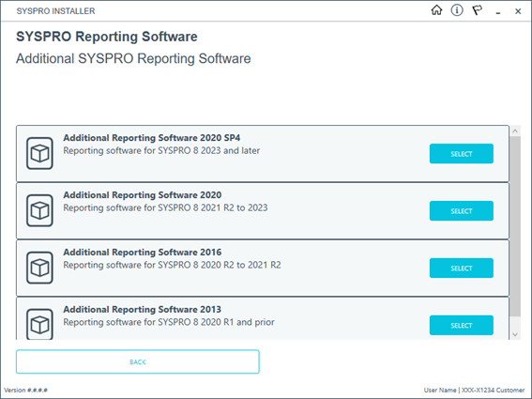
Task: Go back using the BACK button
Action: pyautogui.click(x=138, y=362)
